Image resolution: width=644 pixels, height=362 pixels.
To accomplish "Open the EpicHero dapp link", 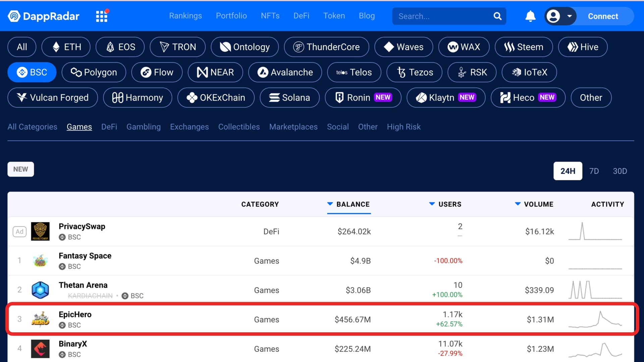I will tap(75, 314).
